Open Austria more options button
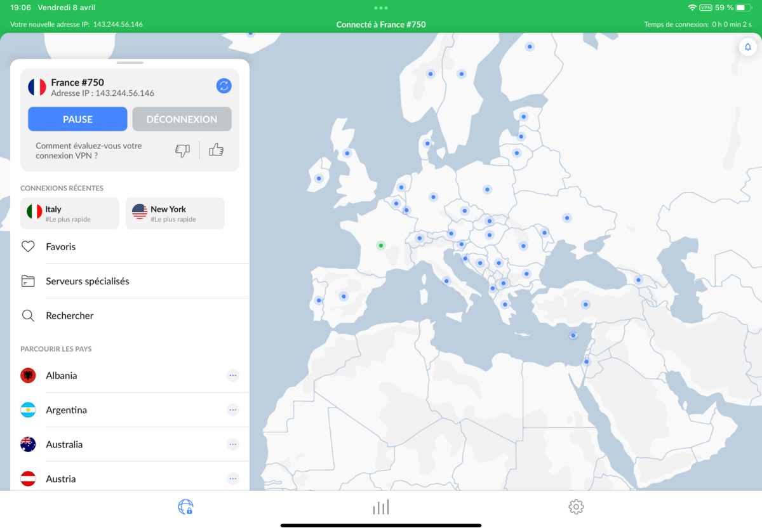 coord(233,479)
